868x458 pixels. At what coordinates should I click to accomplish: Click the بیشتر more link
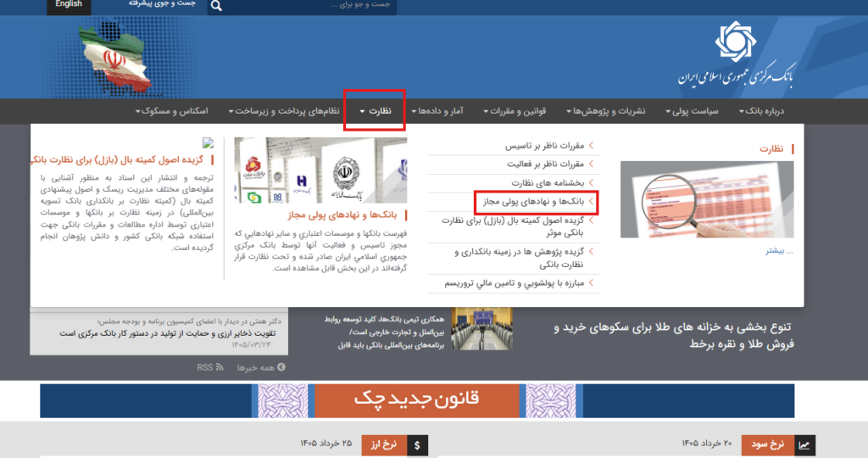[x=779, y=251]
